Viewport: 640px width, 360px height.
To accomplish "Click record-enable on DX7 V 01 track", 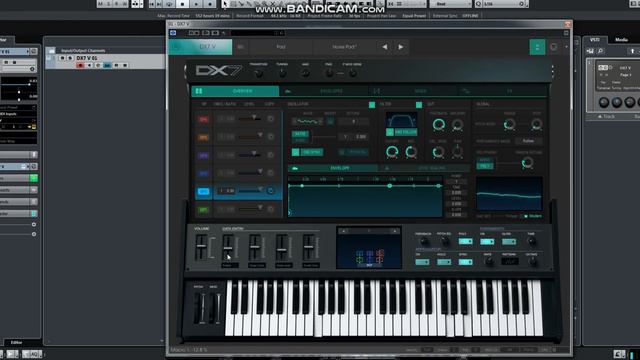I will pos(80,65).
